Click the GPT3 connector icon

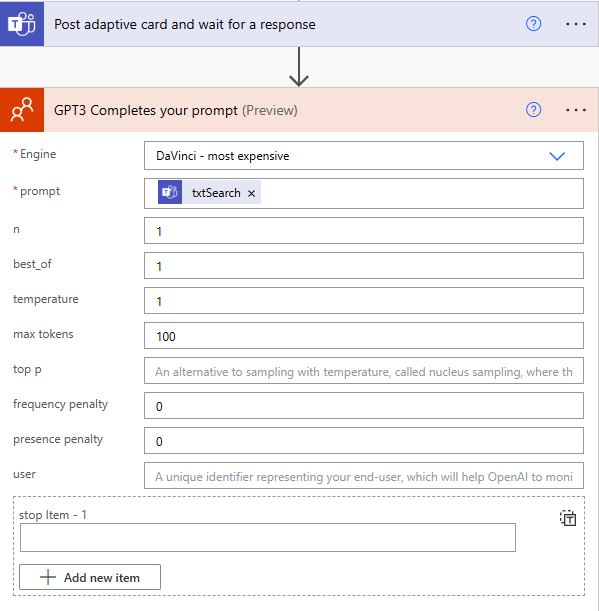pyautogui.click(x=22, y=109)
